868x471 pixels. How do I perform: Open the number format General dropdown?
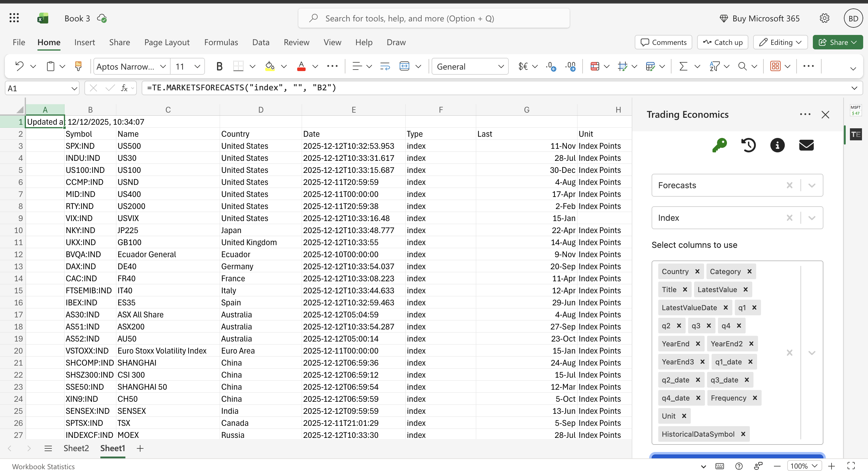click(502, 66)
